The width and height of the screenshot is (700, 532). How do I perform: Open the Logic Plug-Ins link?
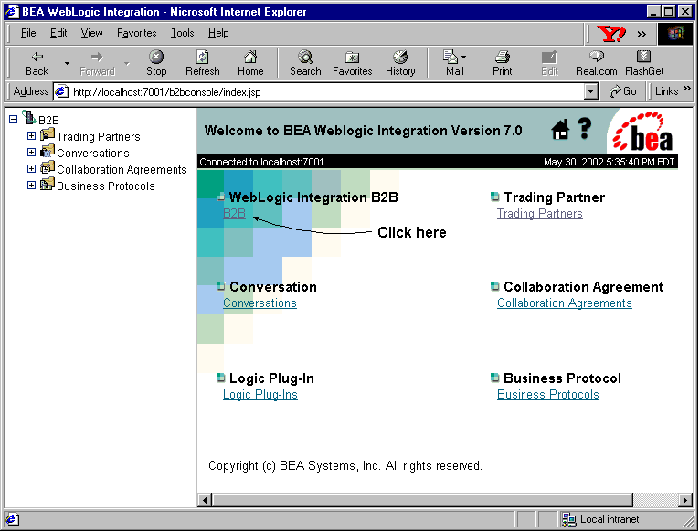pyautogui.click(x=260, y=395)
